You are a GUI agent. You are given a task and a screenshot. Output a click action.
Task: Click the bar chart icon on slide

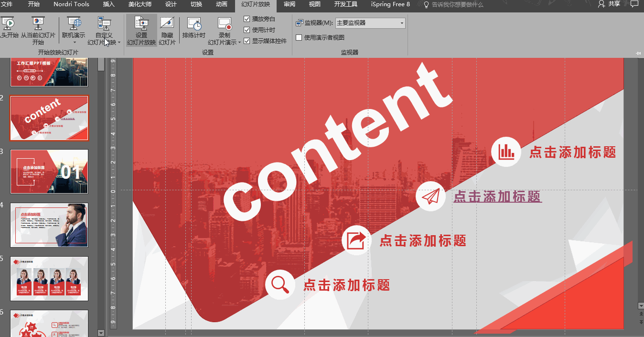(506, 152)
